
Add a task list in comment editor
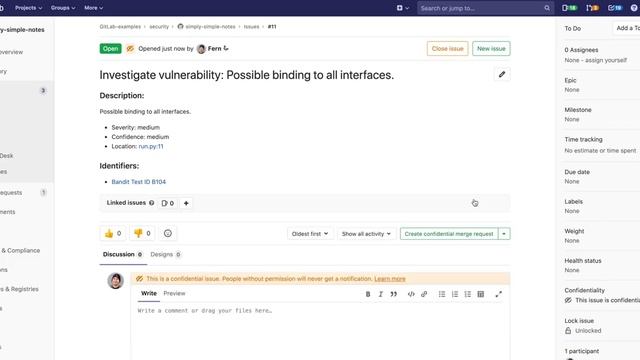pyautogui.click(x=468, y=294)
